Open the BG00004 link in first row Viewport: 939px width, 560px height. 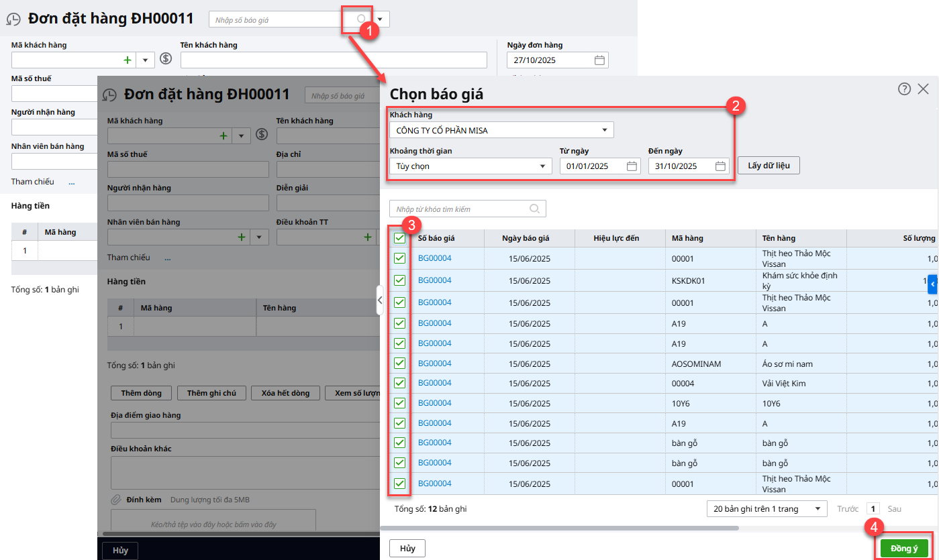434,258
